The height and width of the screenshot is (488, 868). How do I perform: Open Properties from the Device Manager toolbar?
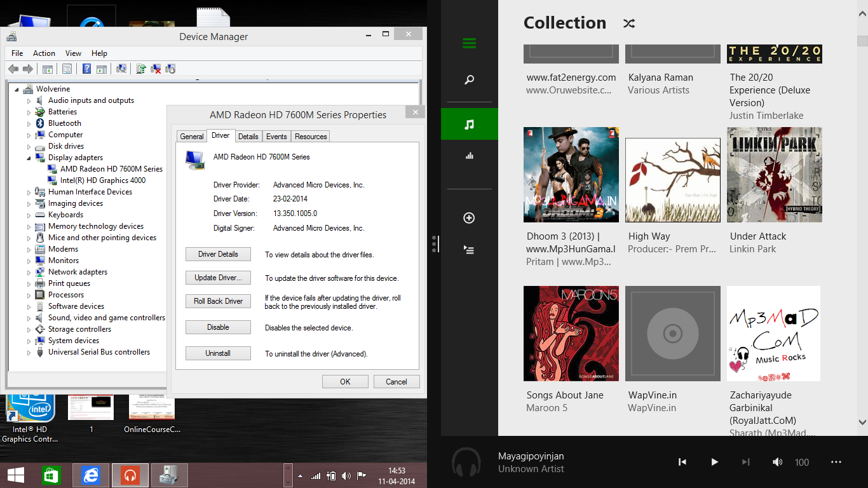pos(66,69)
